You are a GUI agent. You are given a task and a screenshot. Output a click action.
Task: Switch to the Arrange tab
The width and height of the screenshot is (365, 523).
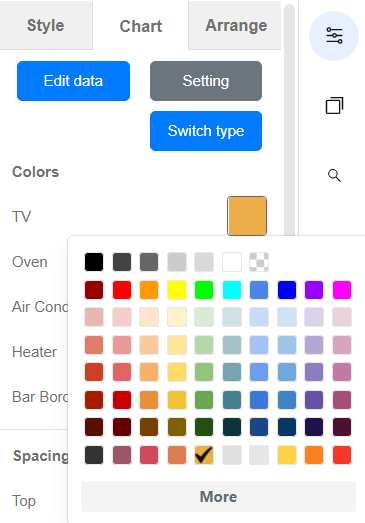click(x=236, y=25)
